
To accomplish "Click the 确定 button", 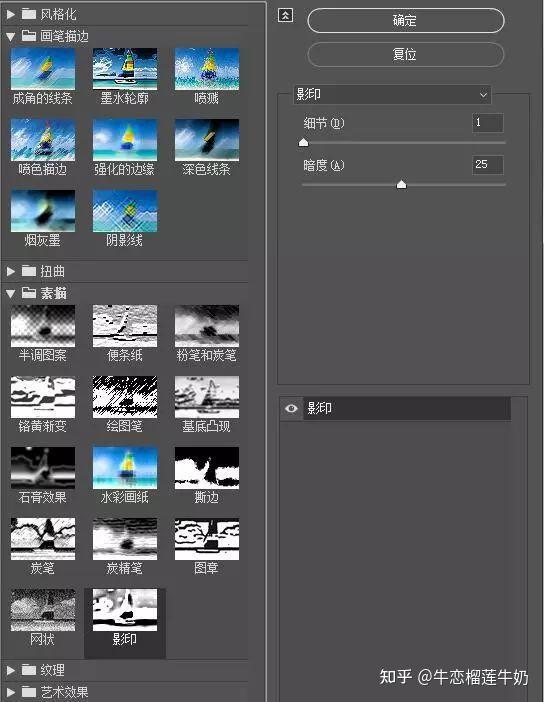I will [x=406, y=21].
